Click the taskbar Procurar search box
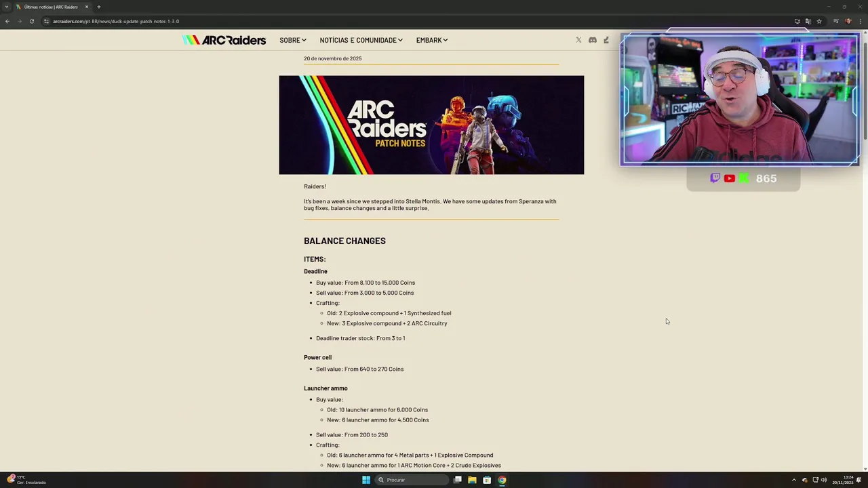868x488 pixels. coord(412,480)
